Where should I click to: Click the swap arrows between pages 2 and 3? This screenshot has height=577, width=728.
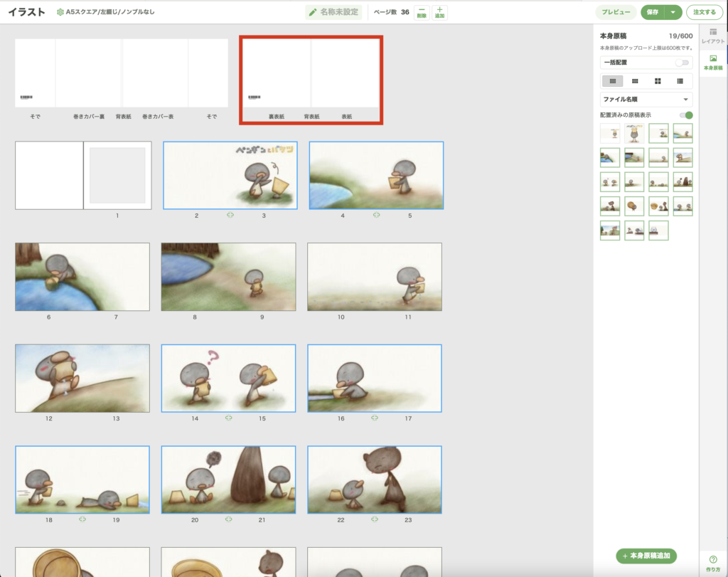[x=230, y=214]
